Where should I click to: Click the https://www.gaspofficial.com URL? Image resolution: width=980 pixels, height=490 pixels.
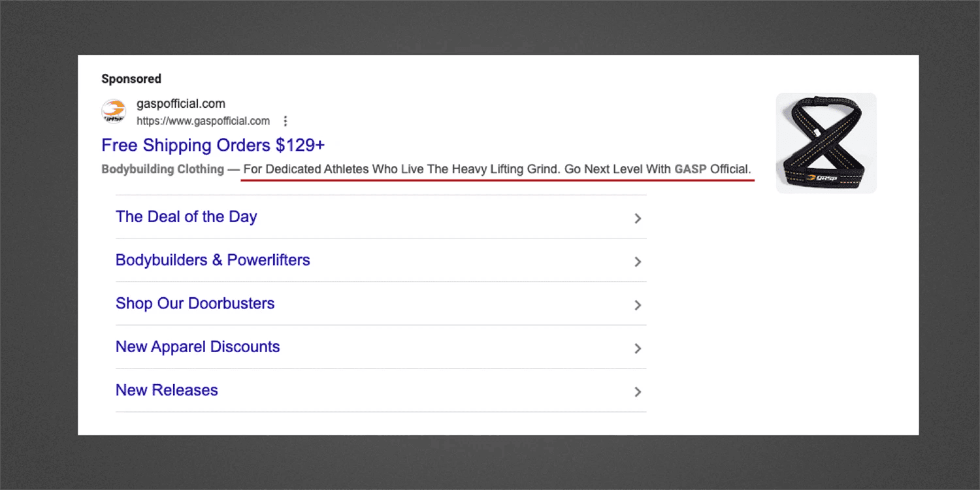[x=203, y=121]
